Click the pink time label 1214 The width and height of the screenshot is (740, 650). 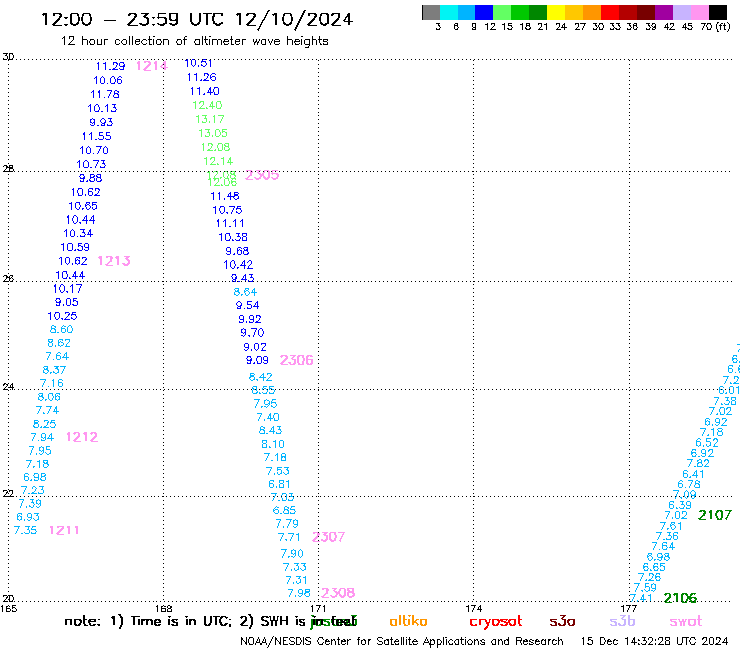pyautogui.click(x=151, y=66)
